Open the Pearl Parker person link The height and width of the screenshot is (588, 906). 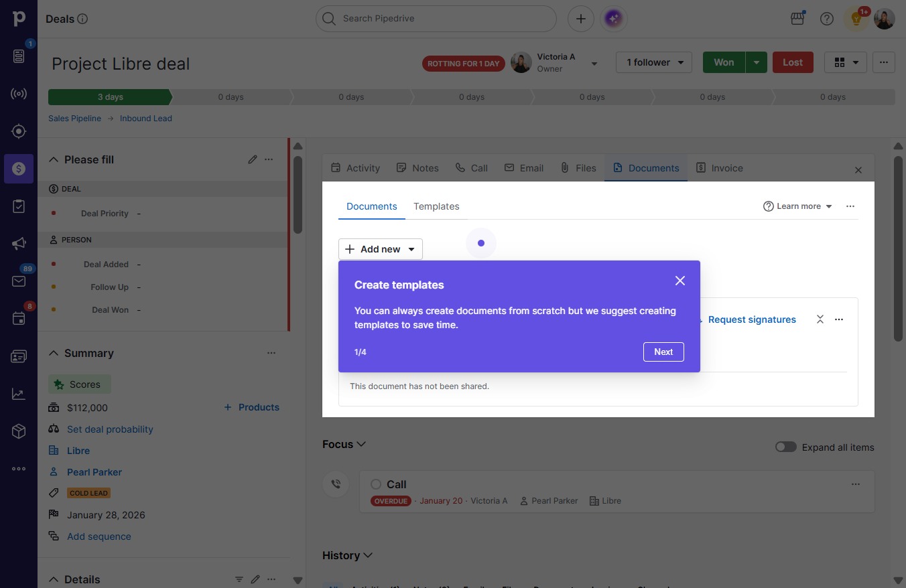pyautogui.click(x=94, y=472)
